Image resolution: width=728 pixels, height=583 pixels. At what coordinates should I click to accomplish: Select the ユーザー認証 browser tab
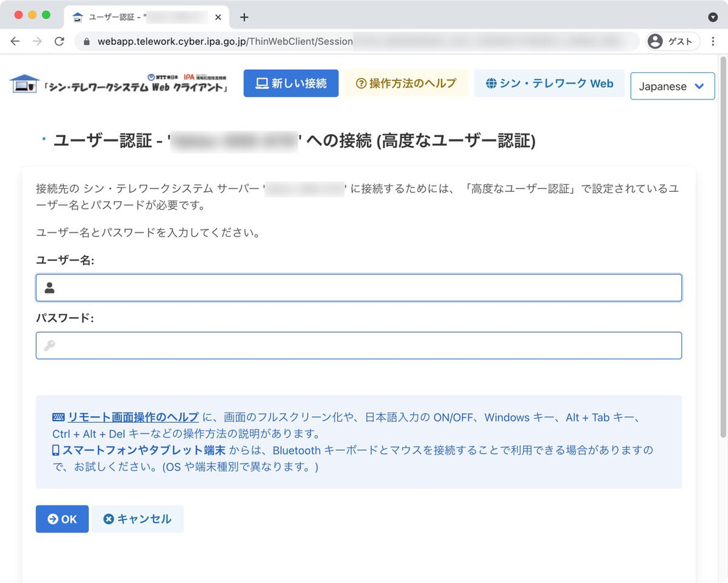coord(147,17)
